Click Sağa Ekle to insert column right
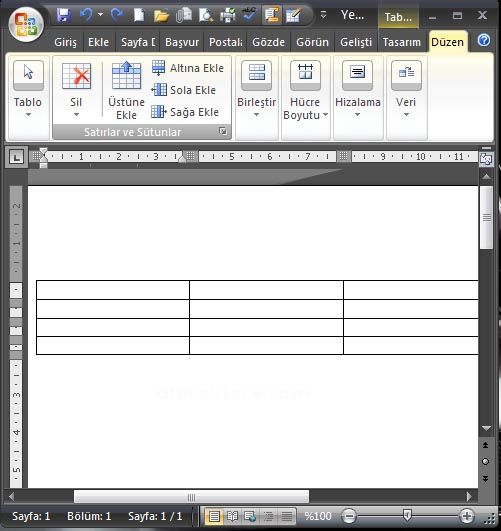Image resolution: width=501 pixels, height=531 pixels. pos(185,112)
